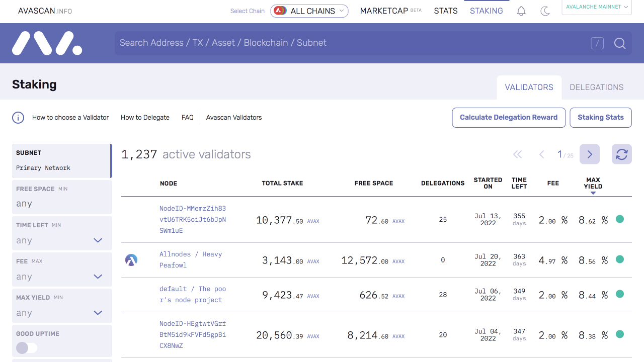Open NodeID-HEgtwtVGrf validator link
Image resolution: width=644 pixels, height=362 pixels.
pyautogui.click(x=193, y=334)
